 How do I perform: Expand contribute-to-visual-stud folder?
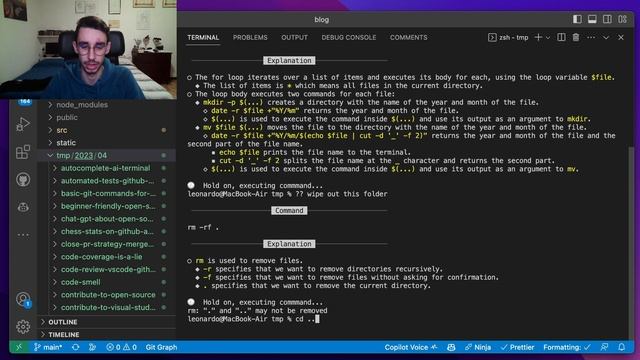coord(107,307)
